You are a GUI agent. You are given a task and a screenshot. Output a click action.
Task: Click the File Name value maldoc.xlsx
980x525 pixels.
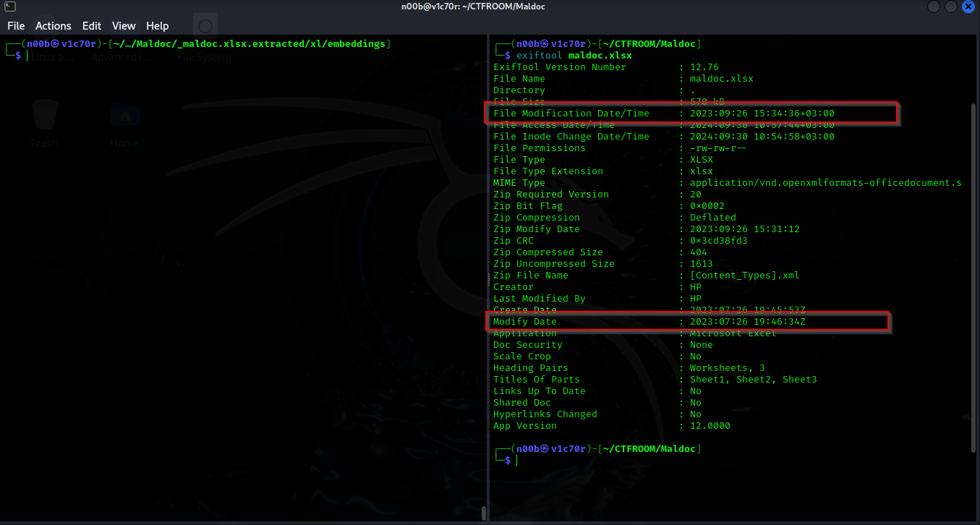(721, 79)
